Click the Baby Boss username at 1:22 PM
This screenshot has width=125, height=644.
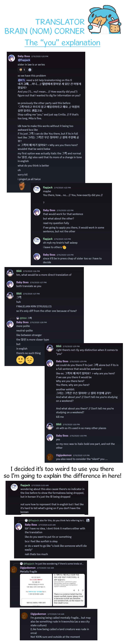click(x=49, y=210)
